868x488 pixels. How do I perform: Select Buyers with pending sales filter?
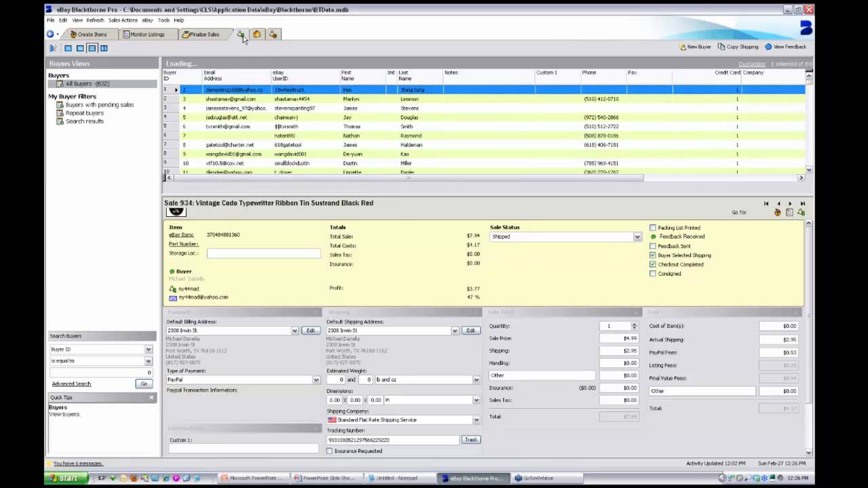(x=99, y=105)
